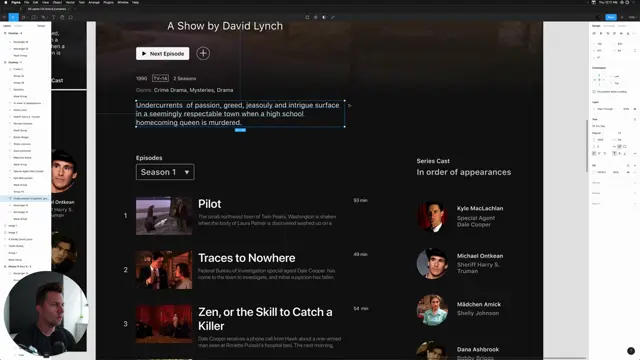
Task: Open the Regular font weight dropdown
Action: 598,133
